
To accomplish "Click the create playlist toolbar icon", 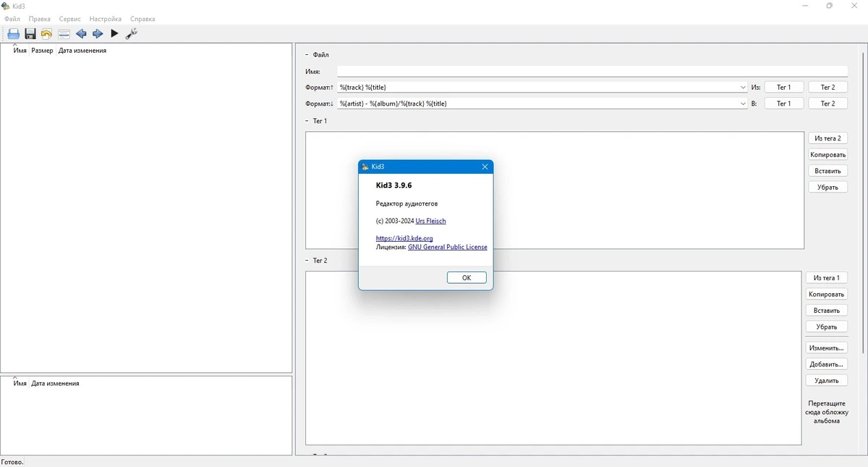I will tap(64, 34).
